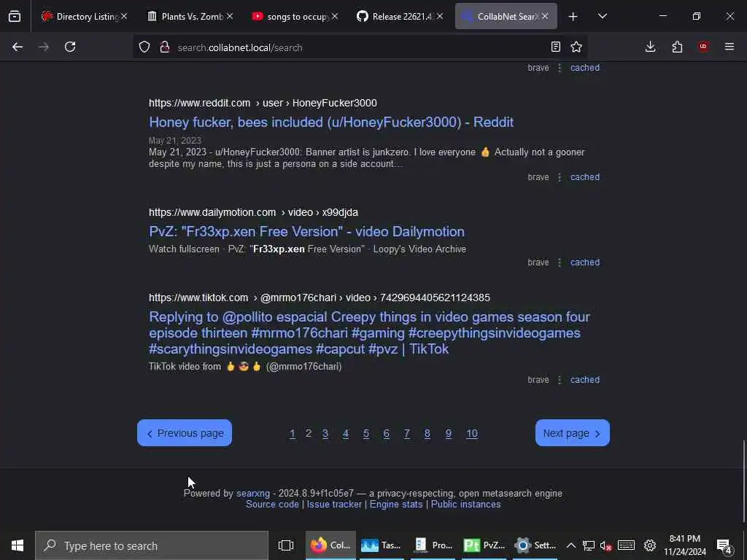The width and height of the screenshot is (747, 560).
Task: Open Task View from the taskbar
Action: tap(286, 545)
